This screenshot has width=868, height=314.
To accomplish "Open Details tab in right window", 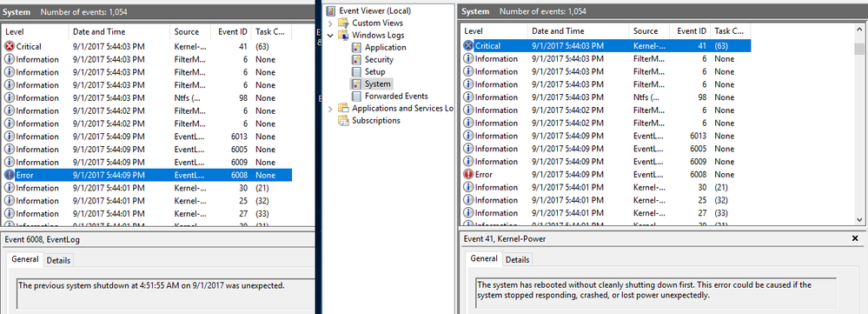I will click(x=517, y=260).
